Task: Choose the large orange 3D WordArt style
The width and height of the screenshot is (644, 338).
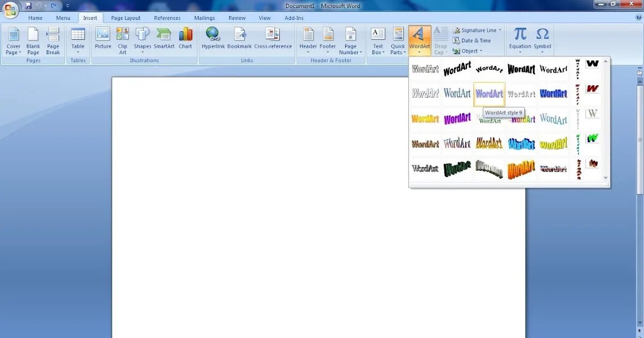Action: (x=521, y=169)
